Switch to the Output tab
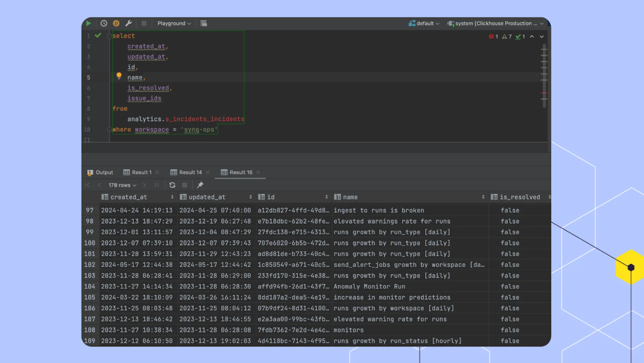 103,172
